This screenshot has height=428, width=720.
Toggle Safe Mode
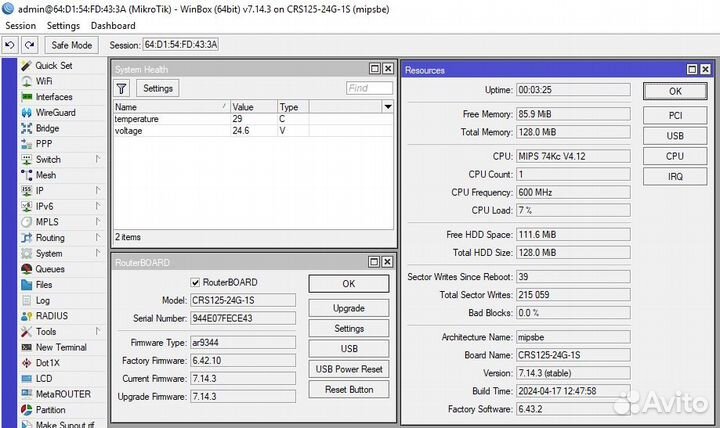72,45
